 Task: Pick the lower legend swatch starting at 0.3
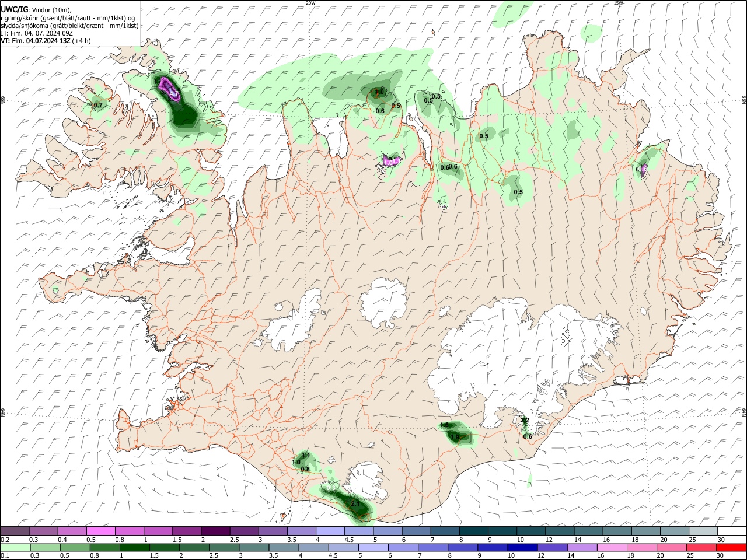click(45, 547)
